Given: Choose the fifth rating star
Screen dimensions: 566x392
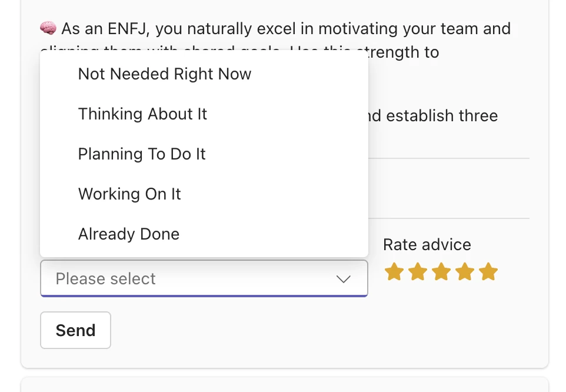Looking at the screenshot, I should (488, 272).
